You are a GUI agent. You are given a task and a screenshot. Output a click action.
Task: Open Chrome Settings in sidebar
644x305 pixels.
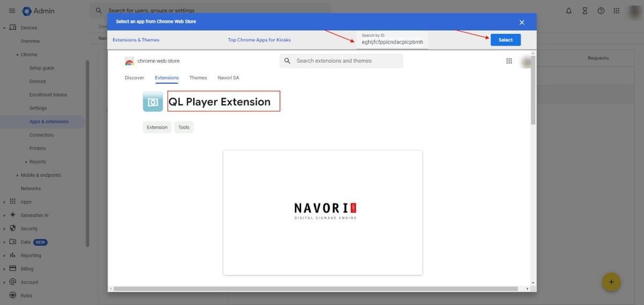tap(38, 108)
